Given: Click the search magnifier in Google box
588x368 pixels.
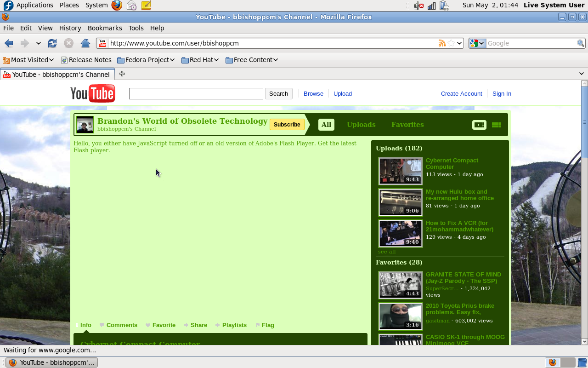Looking at the screenshot, I should (x=581, y=43).
